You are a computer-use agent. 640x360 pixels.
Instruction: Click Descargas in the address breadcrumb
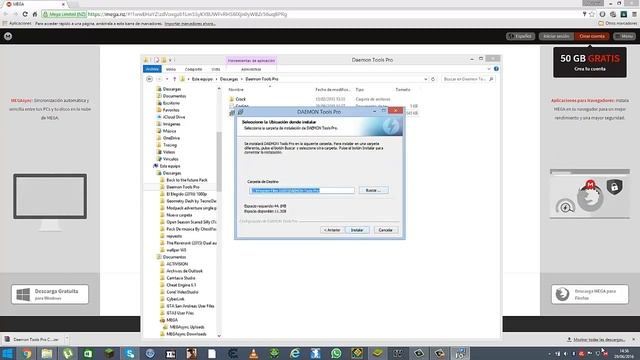coord(229,79)
